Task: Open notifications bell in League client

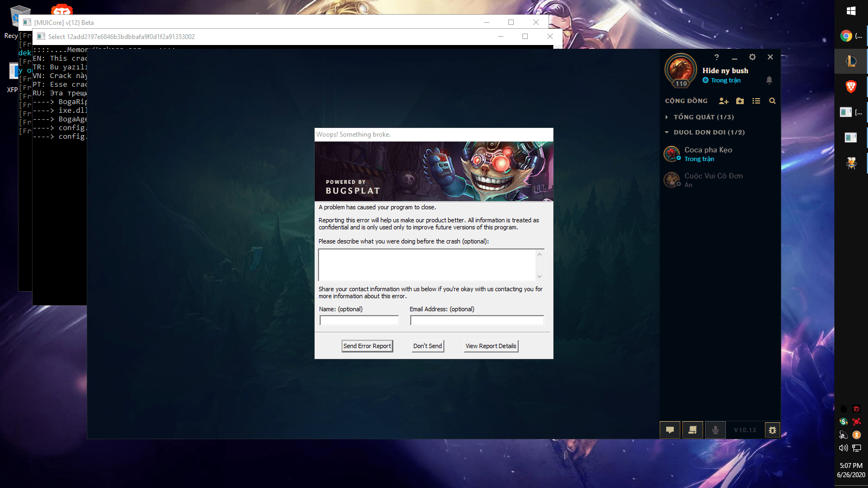Action: click(769, 80)
